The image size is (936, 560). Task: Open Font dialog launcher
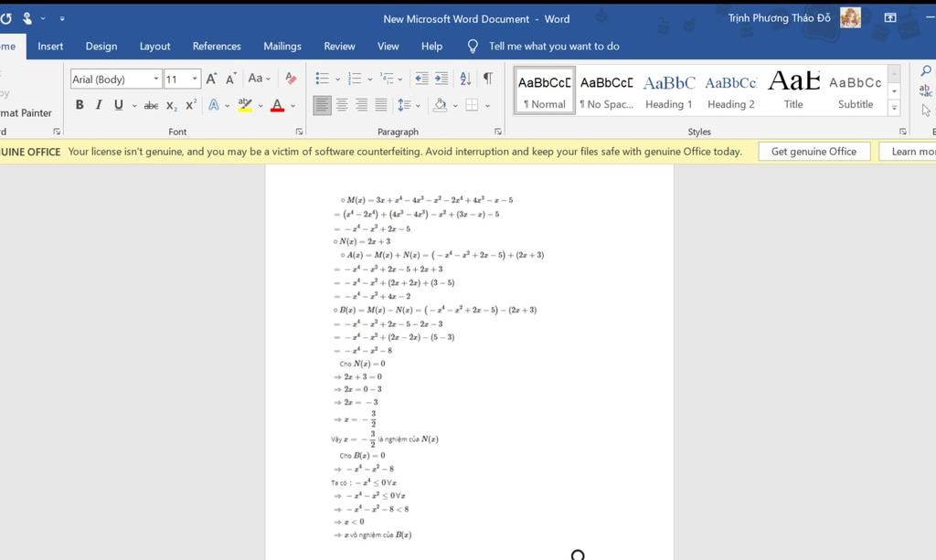[299, 132]
